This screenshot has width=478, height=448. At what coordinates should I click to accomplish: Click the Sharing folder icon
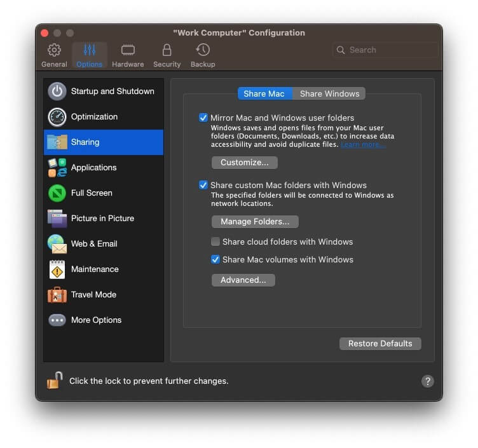click(x=57, y=142)
